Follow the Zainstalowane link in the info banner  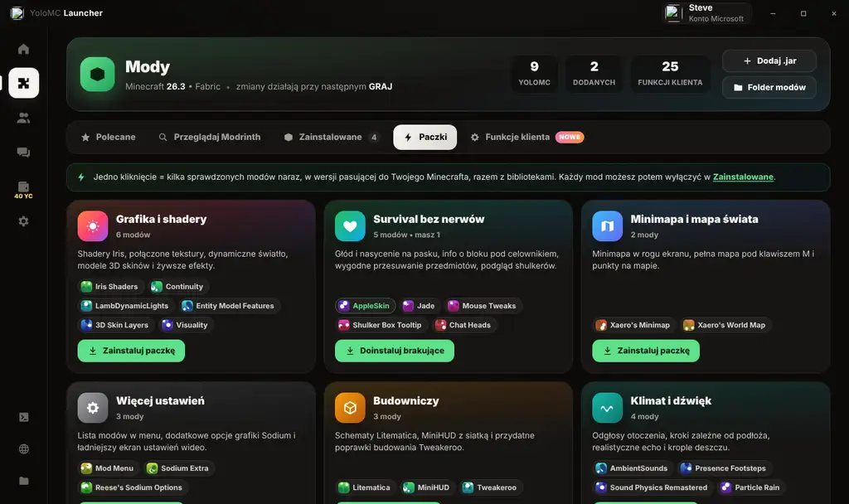point(743,177)
